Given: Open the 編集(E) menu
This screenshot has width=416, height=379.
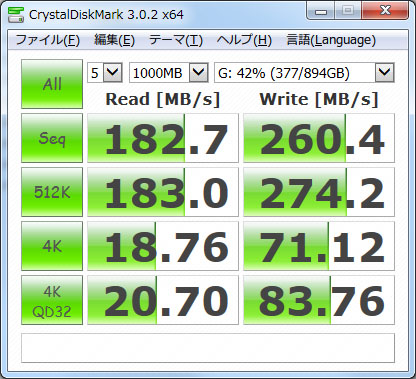Looking at the screenshot, I should coord(114,40).
